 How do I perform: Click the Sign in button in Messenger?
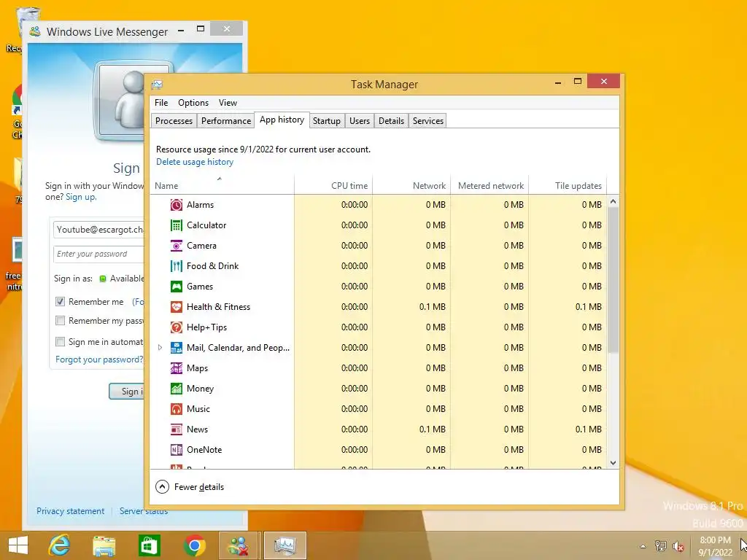(x=127, y=391)
